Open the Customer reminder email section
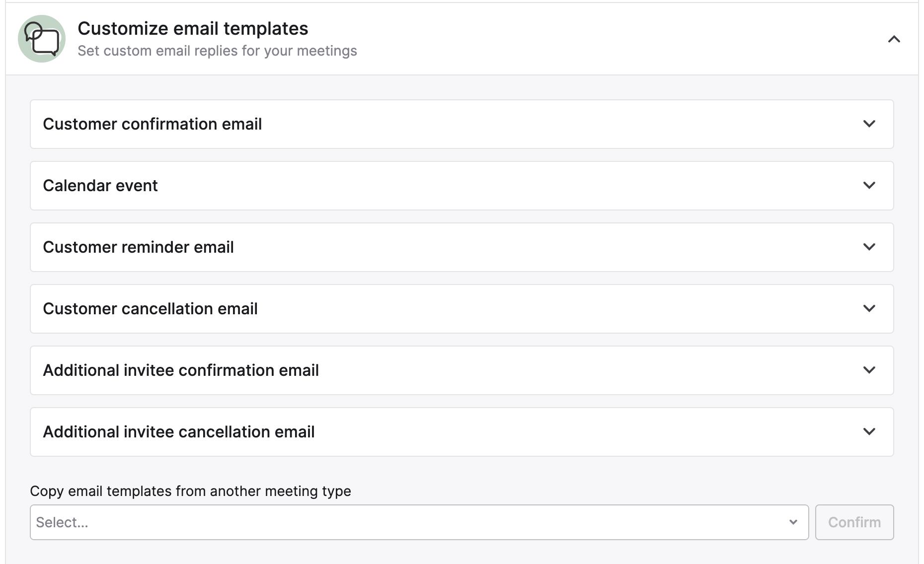 point(138,247)
